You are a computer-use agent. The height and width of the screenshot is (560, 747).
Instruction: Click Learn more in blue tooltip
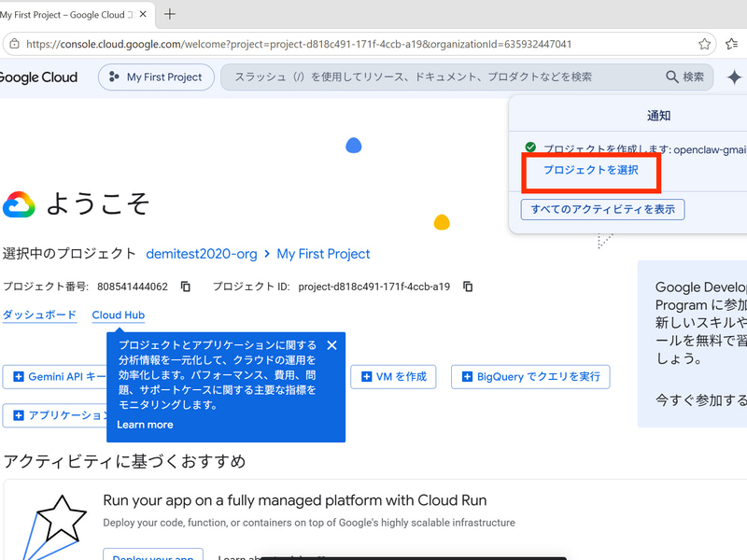[x=145, y=425]
